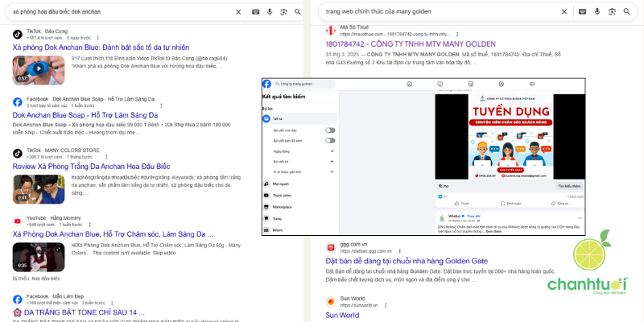This screenshot has height=322, width=644.
Task: Open on-screen keyboard icon in left search bar
Action: [255, 12]
